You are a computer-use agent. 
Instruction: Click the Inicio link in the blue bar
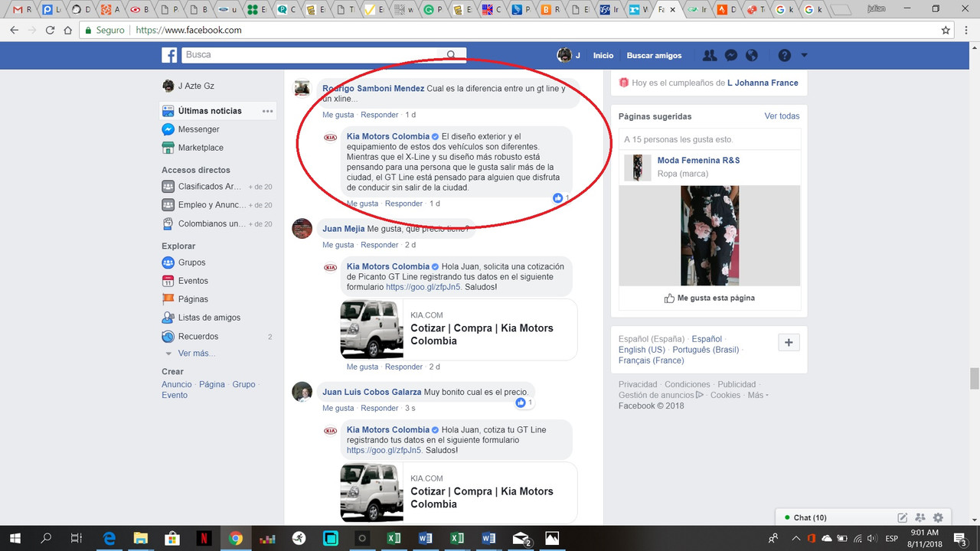603,56
